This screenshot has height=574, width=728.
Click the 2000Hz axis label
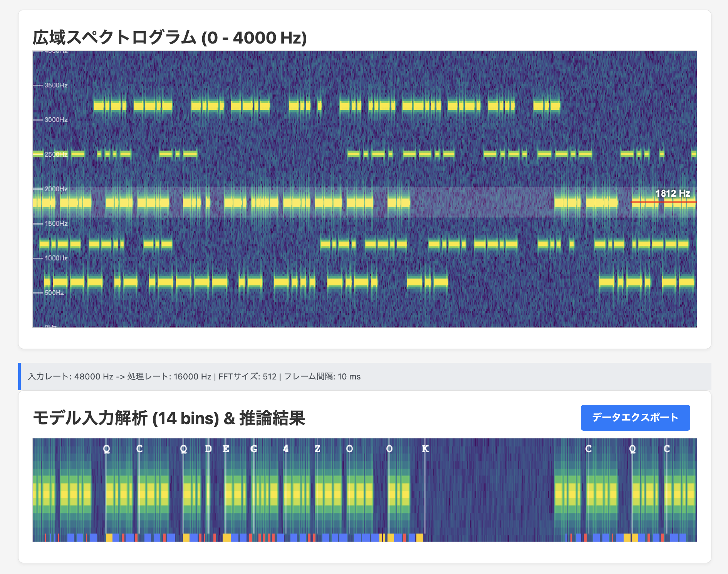[56, 189]
